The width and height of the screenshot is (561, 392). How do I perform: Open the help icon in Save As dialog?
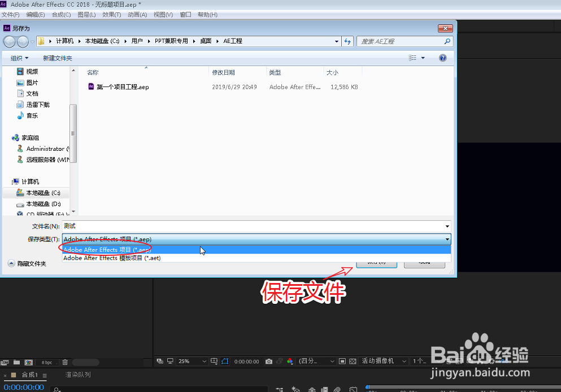click(442, 58)
